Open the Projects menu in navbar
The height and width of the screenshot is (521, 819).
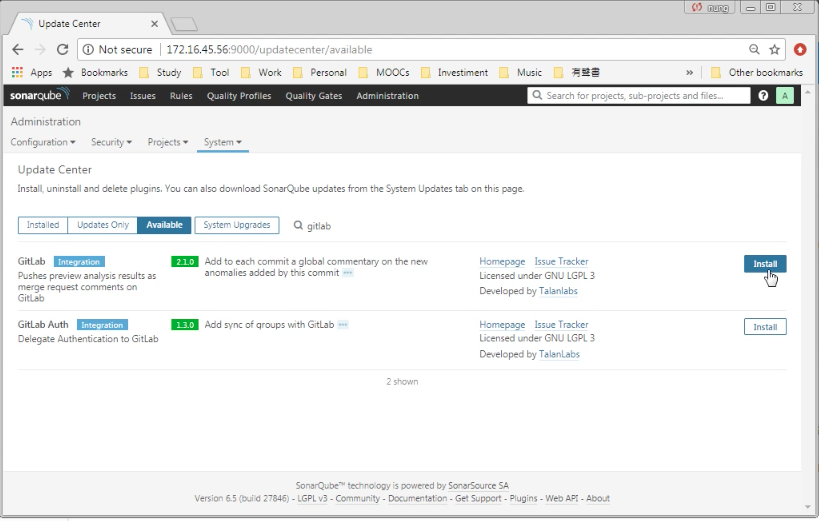99,96
